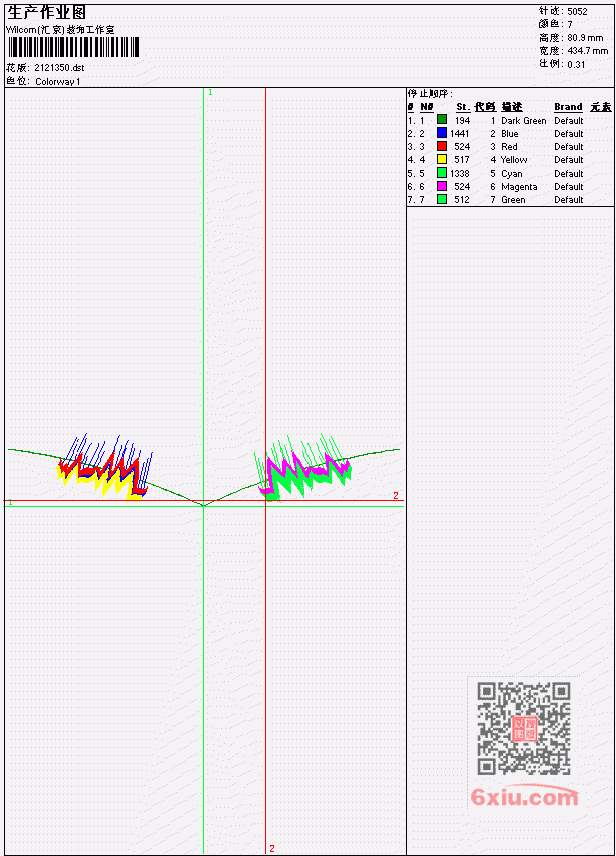
Task: Click stitch count '524' in Magenta row
Action: [462, 187]
